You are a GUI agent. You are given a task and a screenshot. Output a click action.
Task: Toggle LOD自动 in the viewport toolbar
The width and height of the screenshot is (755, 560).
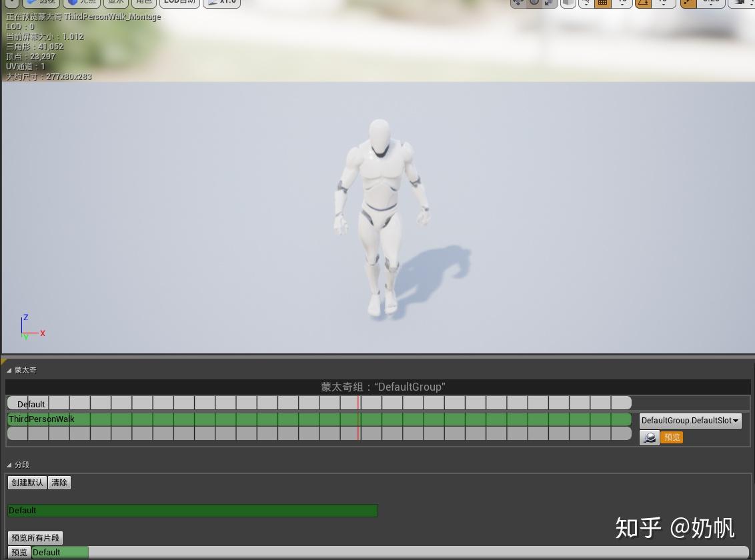pyautogui.click(x=179, y=2)
